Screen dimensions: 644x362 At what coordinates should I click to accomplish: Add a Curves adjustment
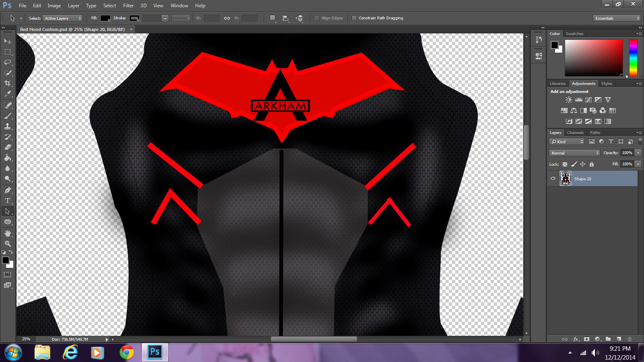pyautogui.click(x=588, y=100)
